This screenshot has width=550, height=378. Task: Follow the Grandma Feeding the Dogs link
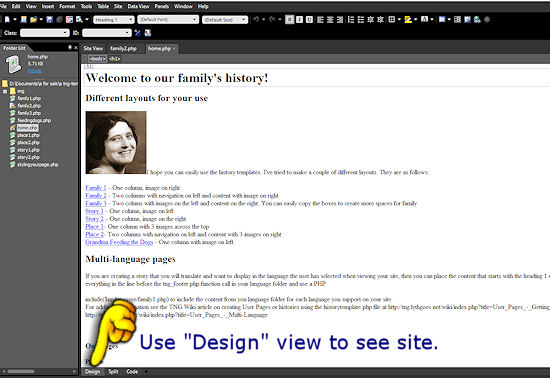click(119, 242)
